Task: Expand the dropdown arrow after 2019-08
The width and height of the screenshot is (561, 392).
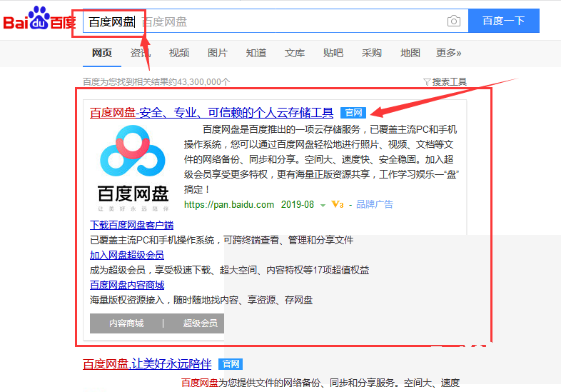Action: (323, 205)
